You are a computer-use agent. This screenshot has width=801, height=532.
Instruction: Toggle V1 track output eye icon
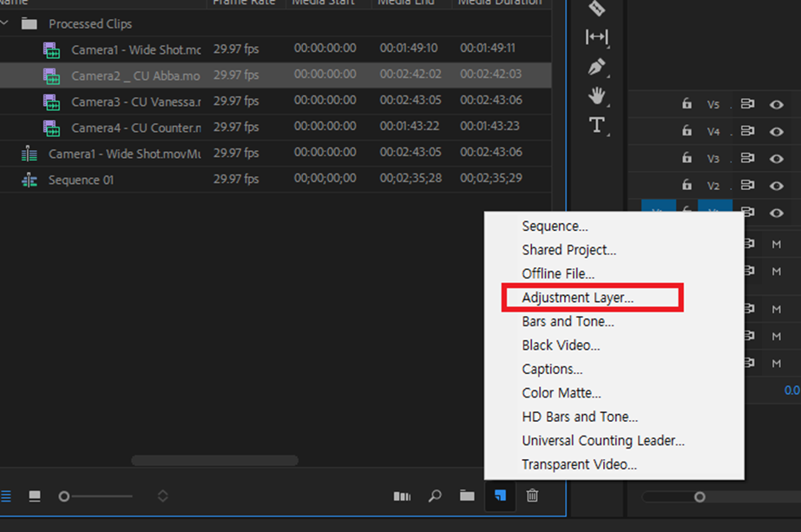777,213
